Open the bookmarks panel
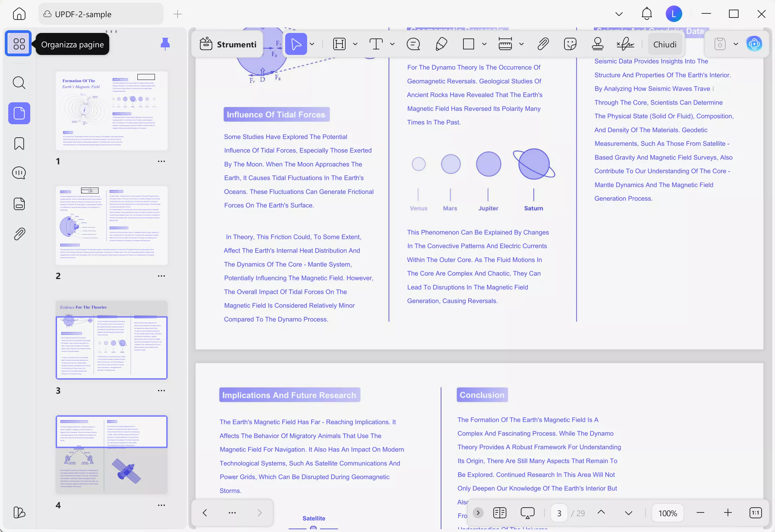This screenshot has width=775, height=532. click(19, 143)
